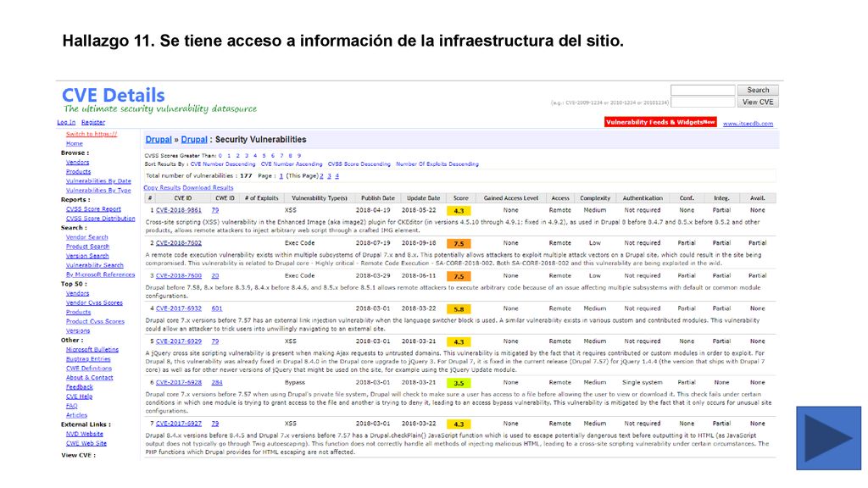Viewport: 868px width, 488px height.
Task: Open CVE-2017-6932 entry
Action: tap(179, 308)
